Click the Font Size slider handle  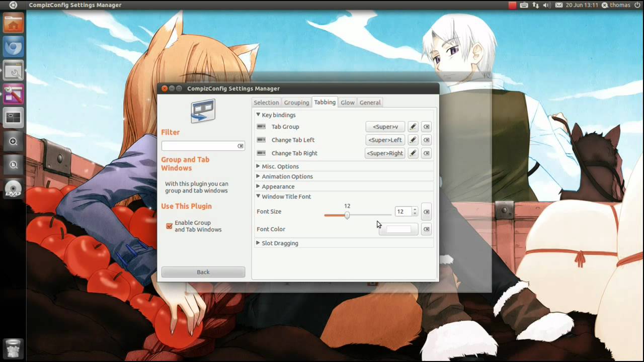click(x=347, y=215)
